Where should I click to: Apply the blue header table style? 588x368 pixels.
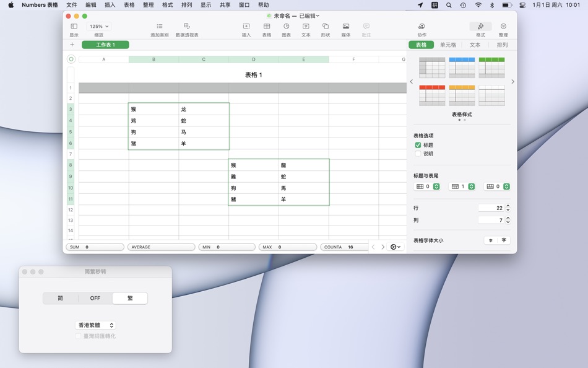point(462,68)
